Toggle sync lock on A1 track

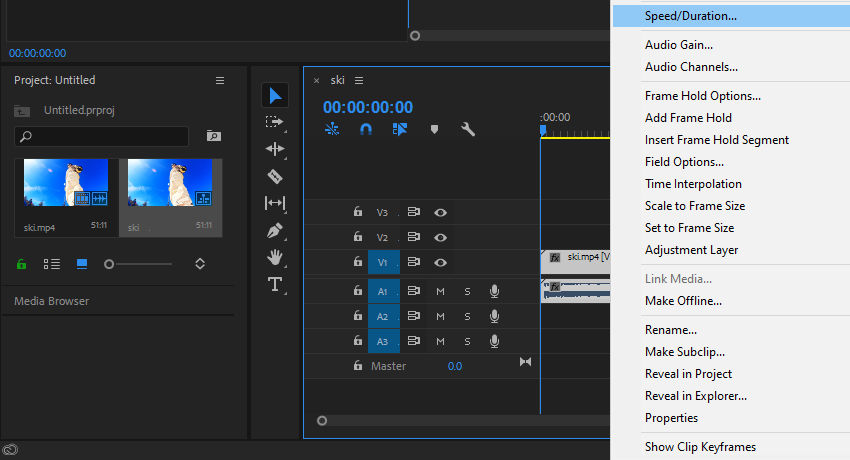(x=414, y=291)
